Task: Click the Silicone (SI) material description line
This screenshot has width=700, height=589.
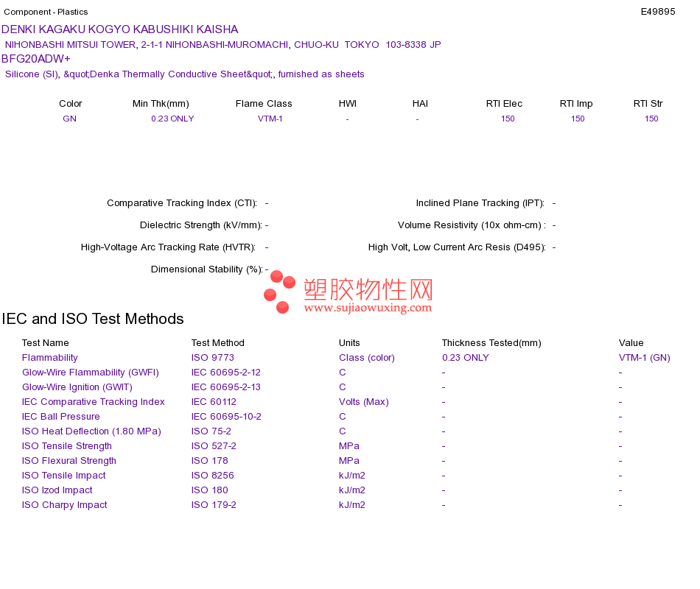Action: coord(184,74)
